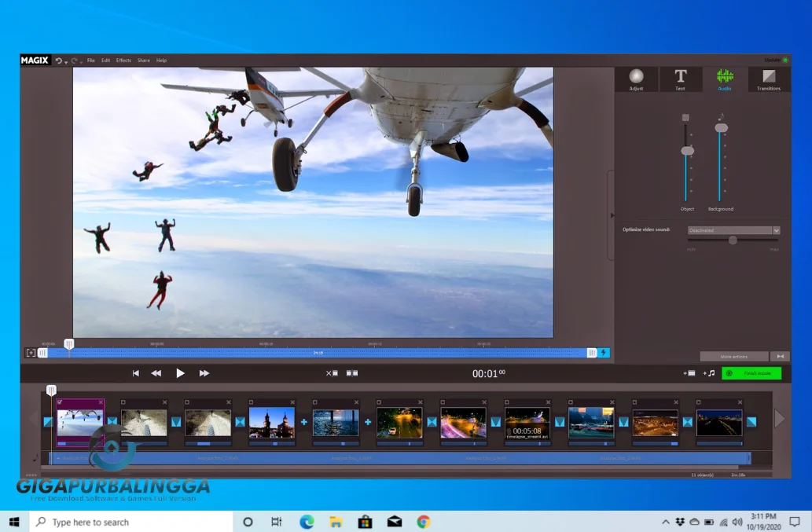Click the fast-forward playback control
Viewport: 812px width, 532px height.
[204, 373]
